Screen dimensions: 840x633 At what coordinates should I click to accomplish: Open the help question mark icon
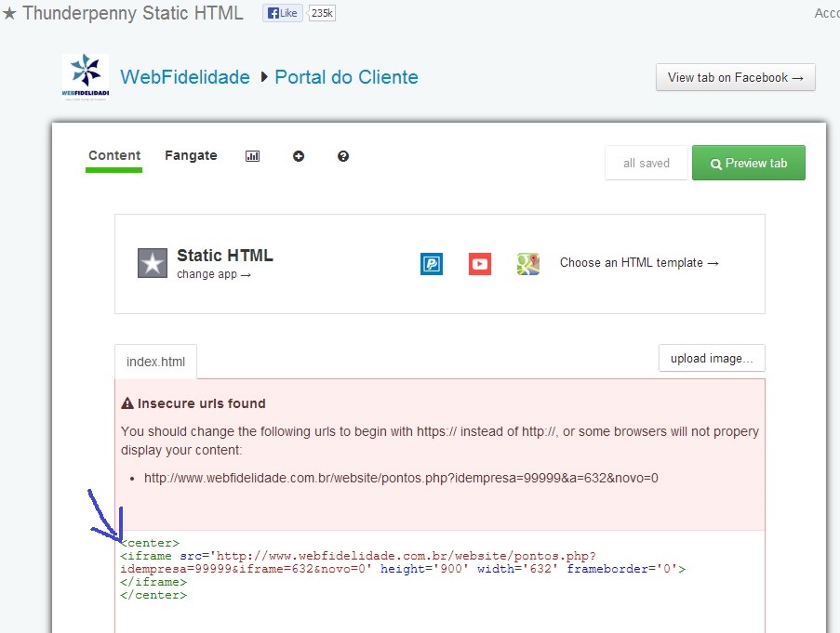tap(343, 156)
